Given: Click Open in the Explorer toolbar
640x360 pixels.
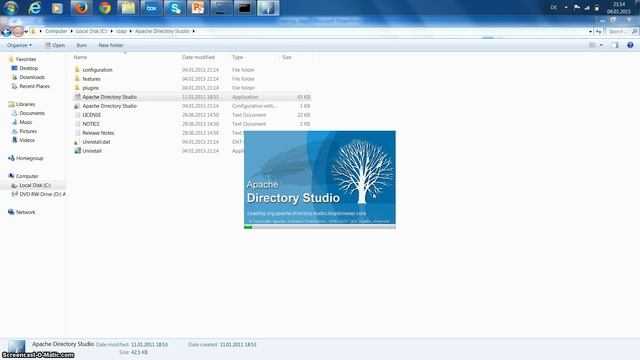Looking at the screenshot, I should tap(55, 45).
